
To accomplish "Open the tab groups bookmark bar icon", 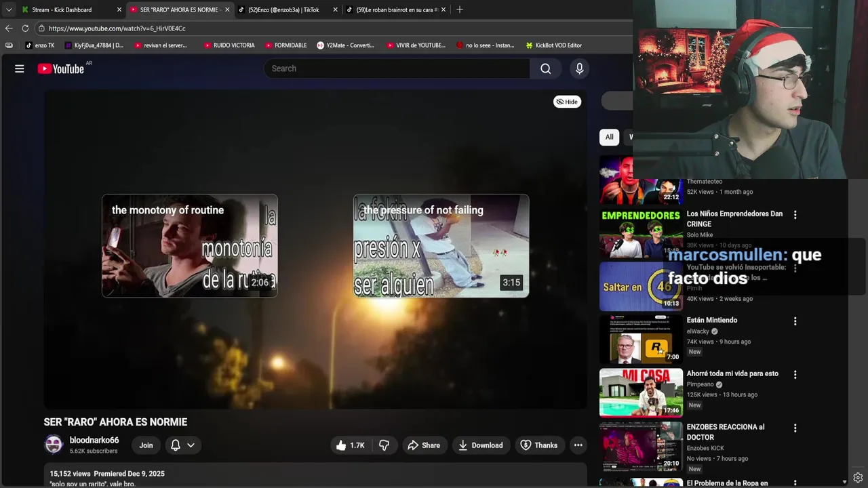I will click(x=9, y=45).
